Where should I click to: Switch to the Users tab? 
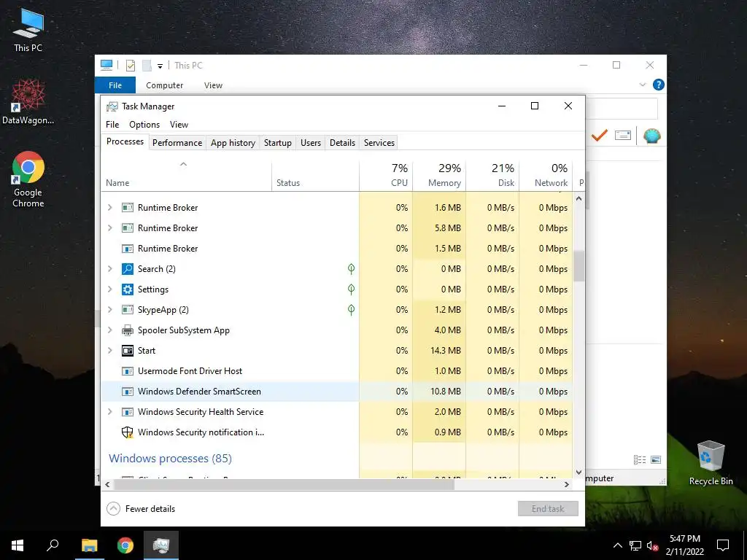(x=311, y=143)
